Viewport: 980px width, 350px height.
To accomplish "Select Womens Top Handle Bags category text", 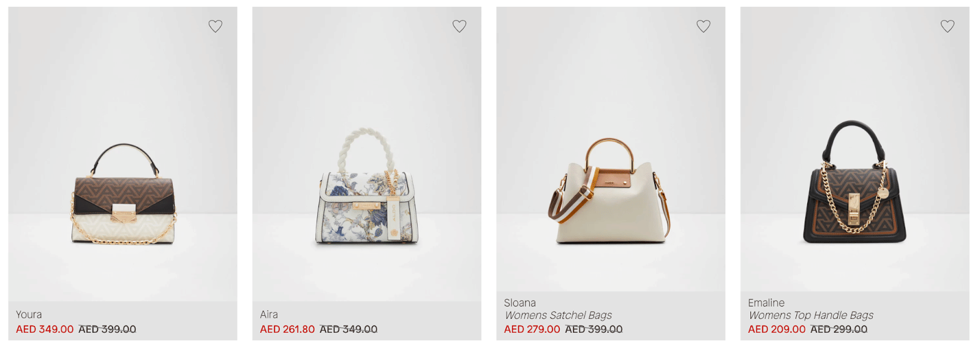I will click(x=811, y=315).
